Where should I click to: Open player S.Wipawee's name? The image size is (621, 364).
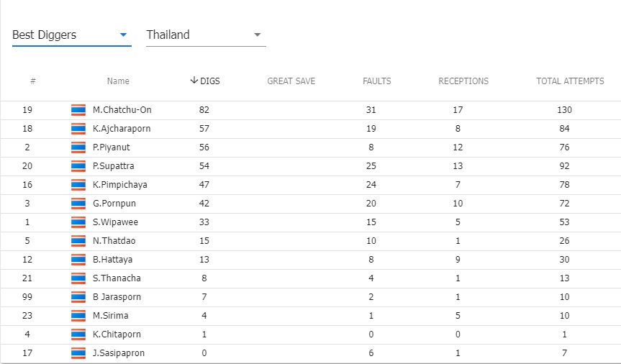[x=115, y=222]
